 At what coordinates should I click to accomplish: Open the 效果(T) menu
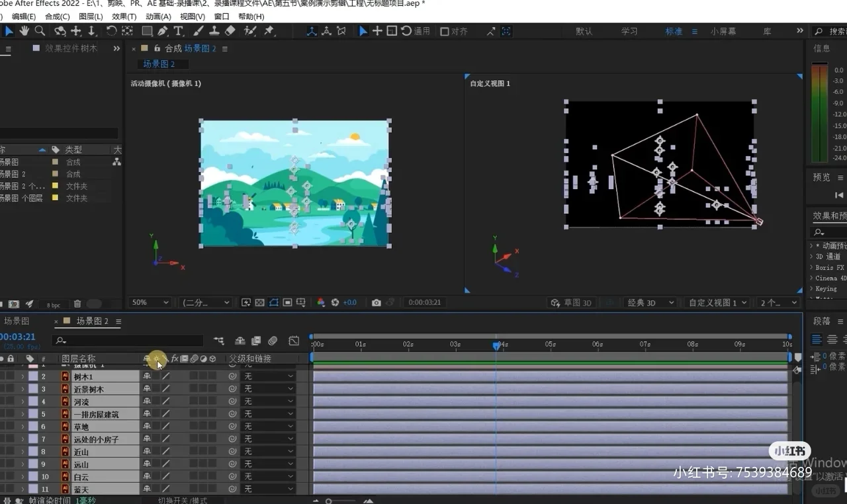124,17
